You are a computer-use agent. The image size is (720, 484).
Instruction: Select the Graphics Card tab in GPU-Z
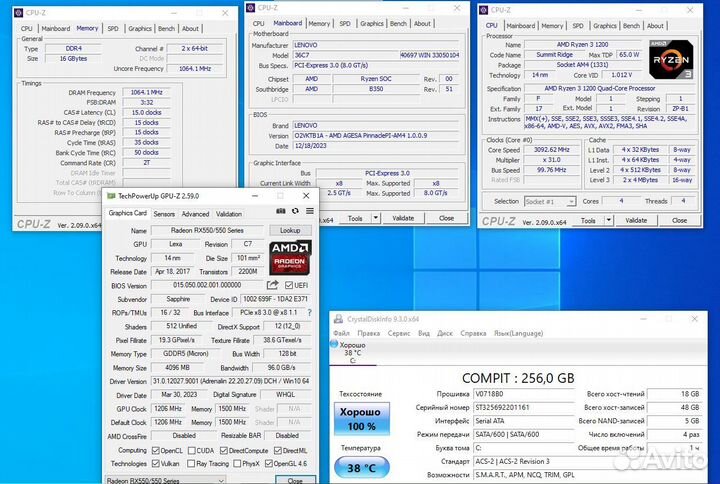[128, 213]
